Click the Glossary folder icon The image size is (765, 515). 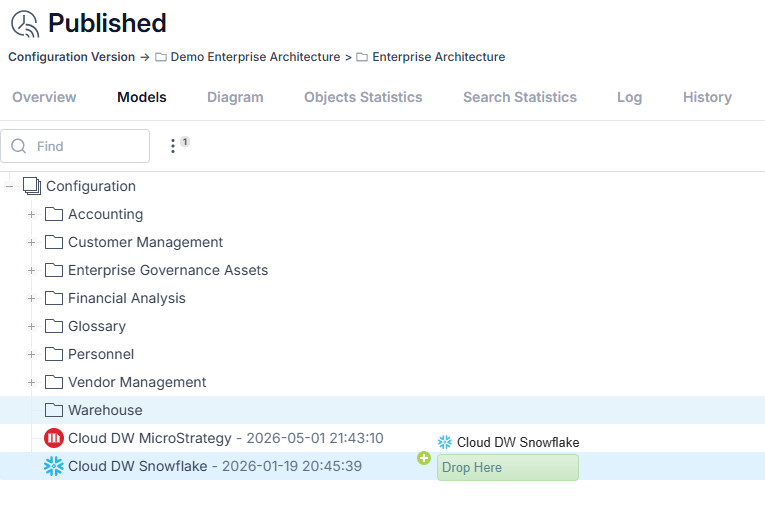[54, 326]
